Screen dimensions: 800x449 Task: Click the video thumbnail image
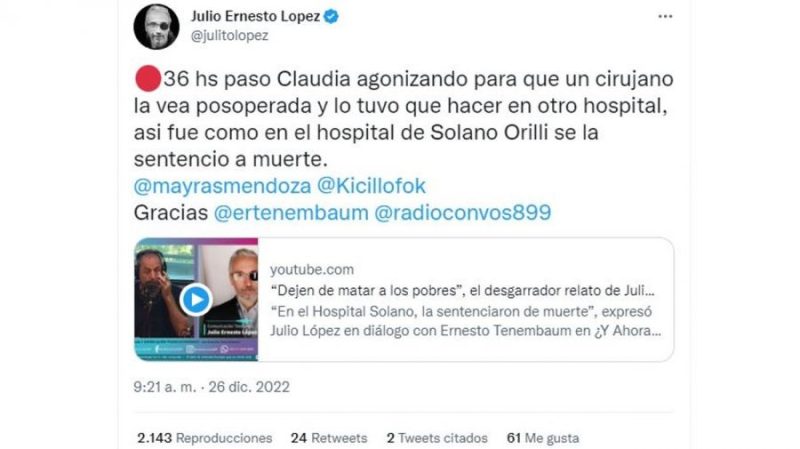[196, 300]
